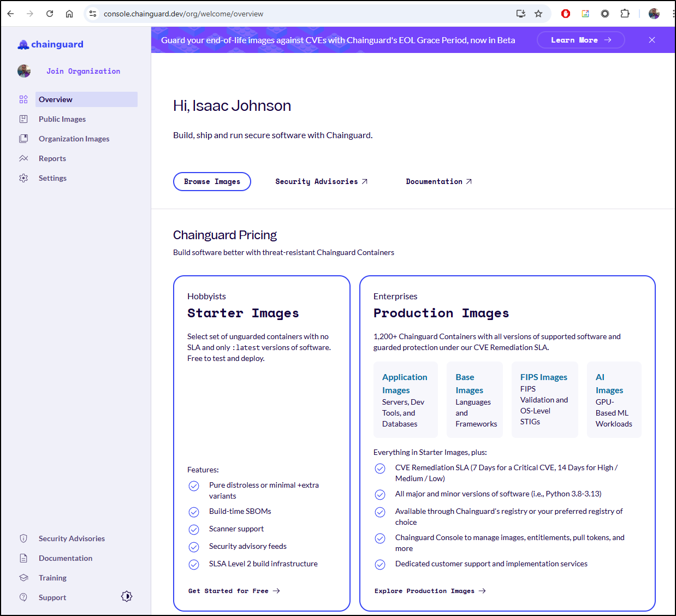The image size is (676, 616).
Task: Open Organization Images in the sidebar
Action: pyautogui.click(x=74, y=139)
